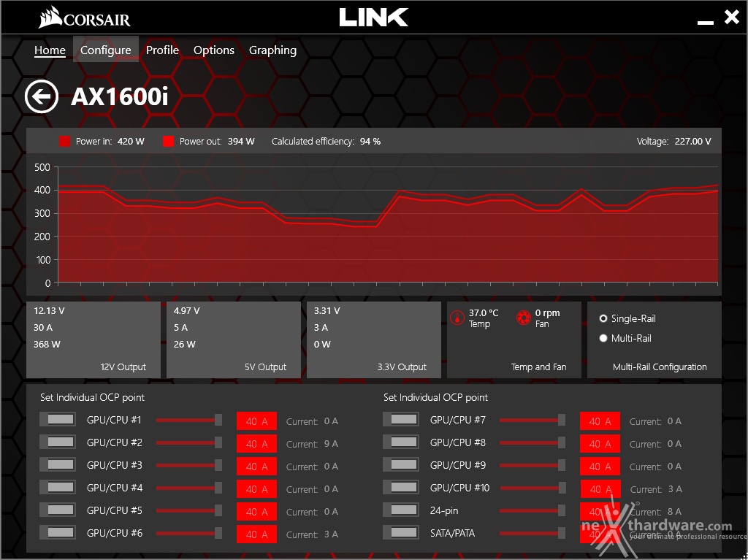Viewport: 748px width, 560px height.
Task: Click the 40 A field for GPU/CPU #1
Action: 256,421
